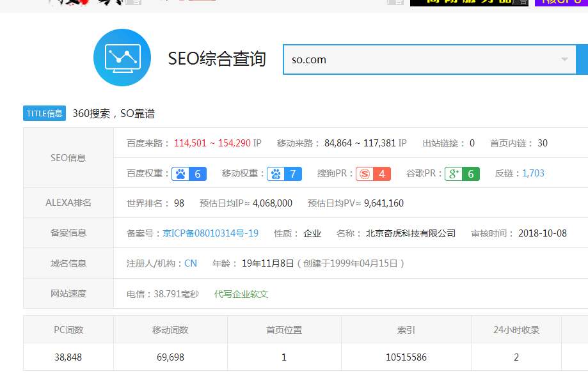Screen dimensions: 588x374
Task: Select the PC词数 column header
Action: pos(68,330)
